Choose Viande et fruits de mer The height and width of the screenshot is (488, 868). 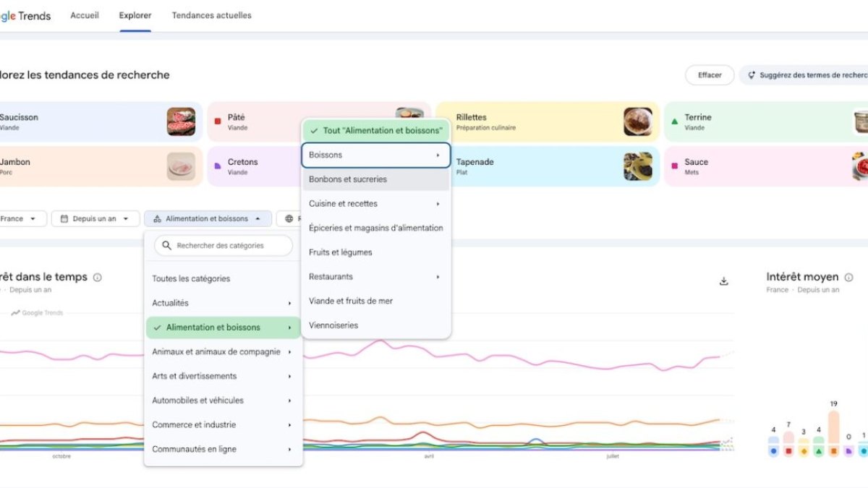376,301
